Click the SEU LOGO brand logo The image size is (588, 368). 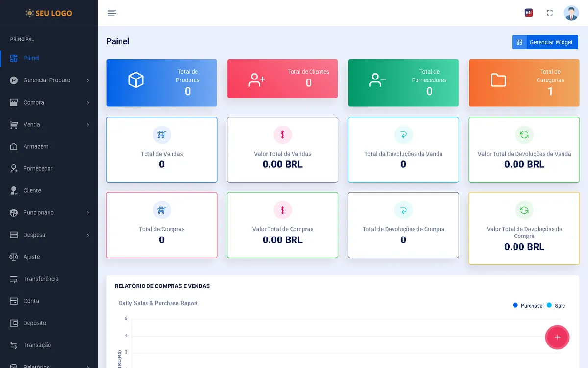[49, 13]
